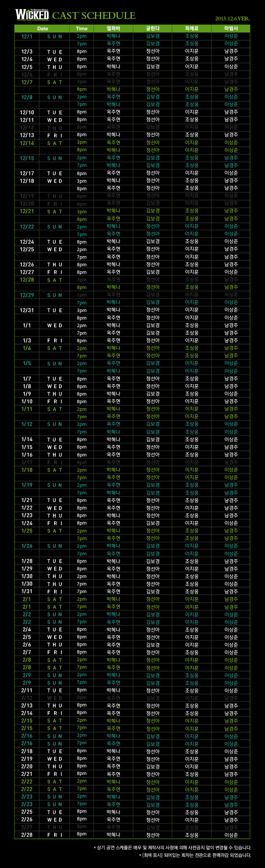Click the footer note about 회색 표시
The image size is (265, 868).
click(x=195, y=855)
